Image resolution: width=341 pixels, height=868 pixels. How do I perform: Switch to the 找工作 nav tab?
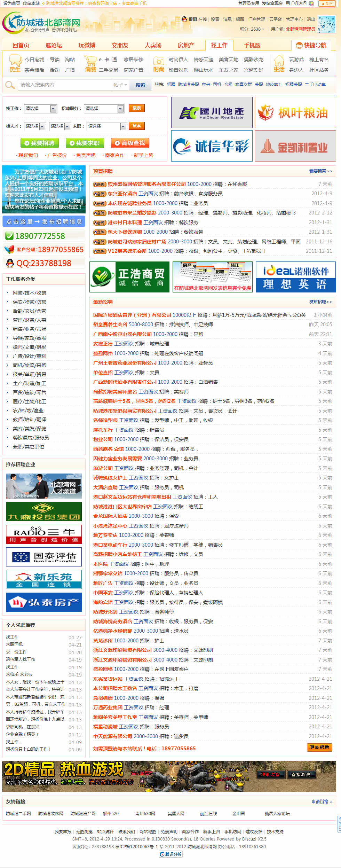(219, 45)
